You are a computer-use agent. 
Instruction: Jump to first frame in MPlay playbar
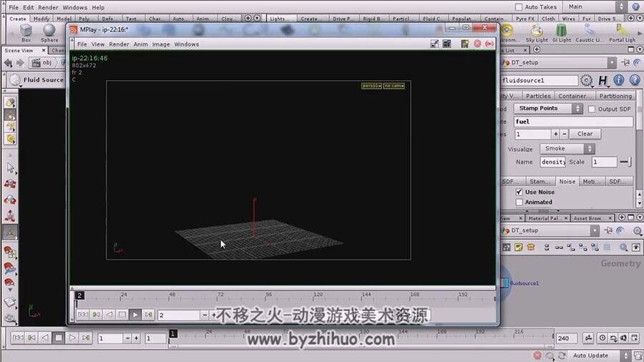pyautogui.click(x=82, y=315)
